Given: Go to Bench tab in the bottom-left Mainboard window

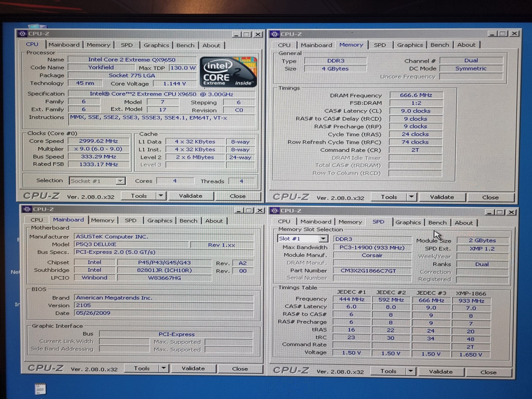Looking at the screenshot, I should pyautogui.click(x=188, y=221).
